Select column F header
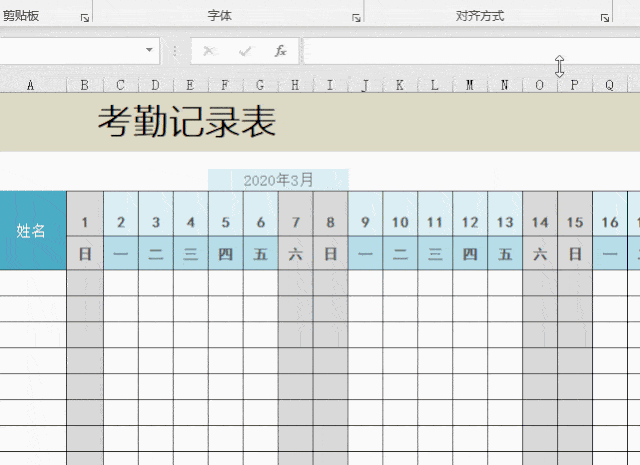The width and height of the screenshot is (640, 465). 225,85
